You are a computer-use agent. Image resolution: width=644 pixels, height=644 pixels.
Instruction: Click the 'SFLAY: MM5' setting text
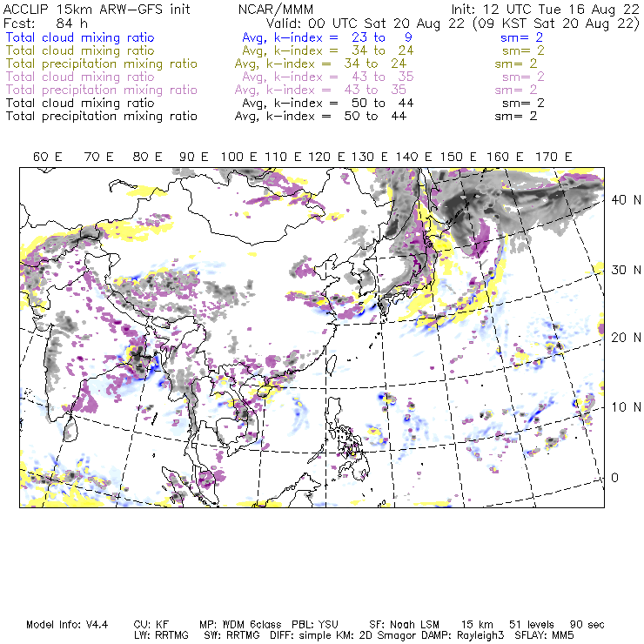click(x=544, y=635)
